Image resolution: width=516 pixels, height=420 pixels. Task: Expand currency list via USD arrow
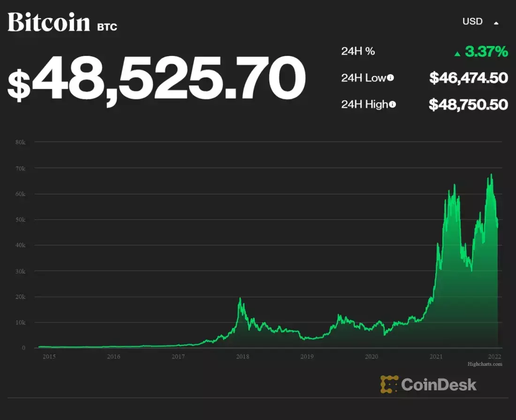496,23
